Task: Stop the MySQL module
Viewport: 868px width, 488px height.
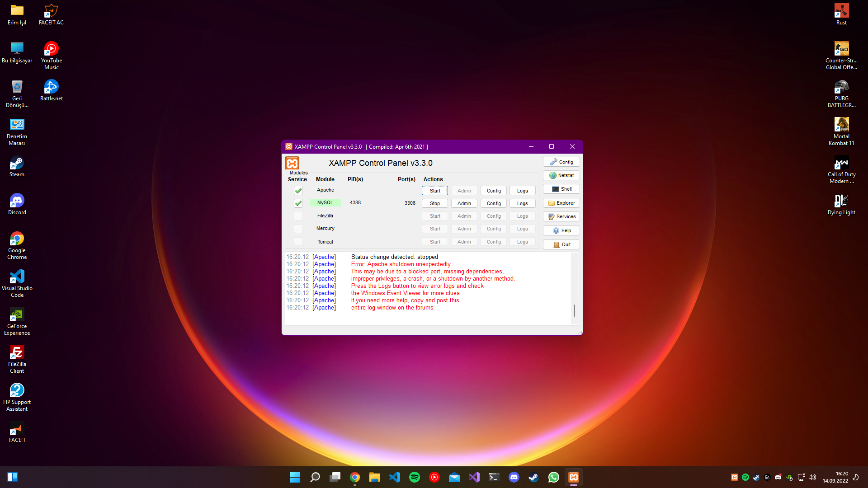Action: pos(435,203)
